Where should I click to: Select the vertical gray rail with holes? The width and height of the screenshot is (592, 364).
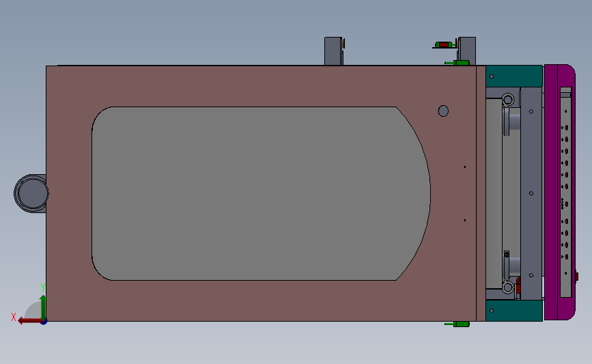(x=531, y=193)
